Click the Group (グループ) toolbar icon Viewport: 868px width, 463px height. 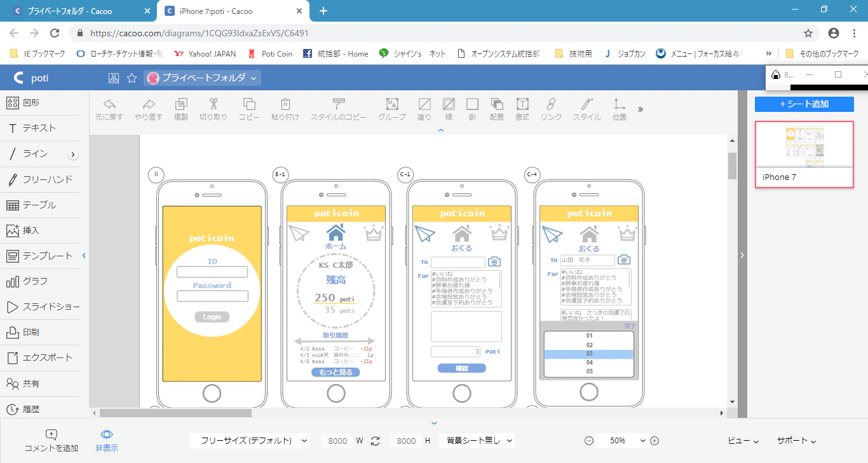pyautogui.click(x=392, y=109)
